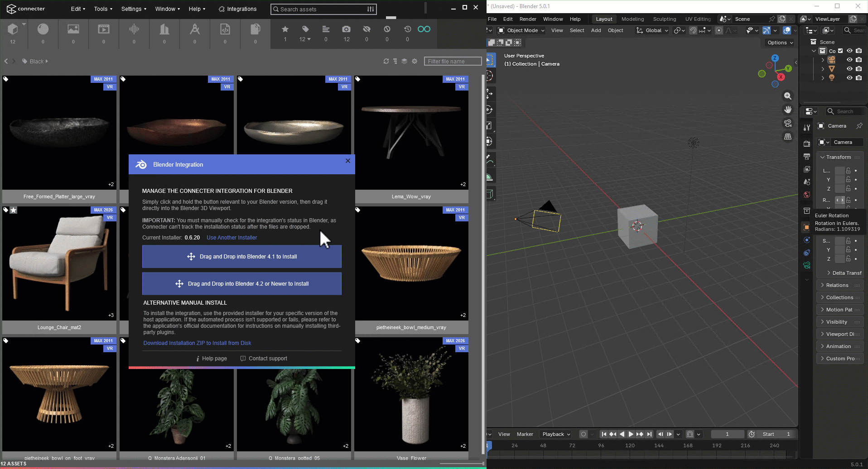Open the Connecter view settings gear
This screenshot has width=868, height=469.
[x=415, y=61]
